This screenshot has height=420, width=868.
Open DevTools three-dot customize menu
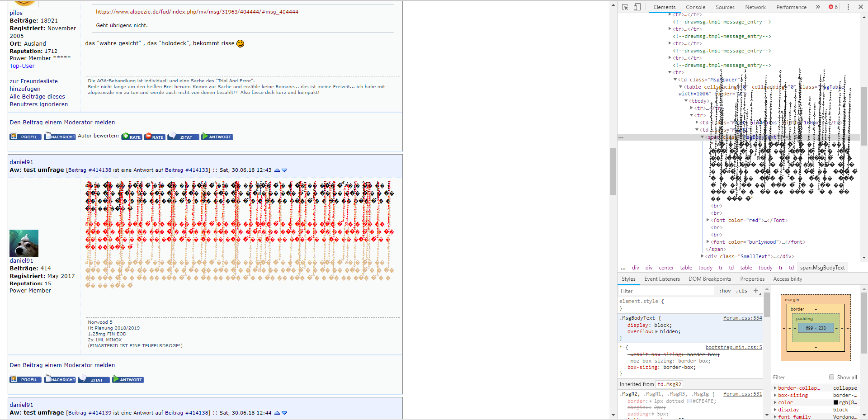pos(848,7)
